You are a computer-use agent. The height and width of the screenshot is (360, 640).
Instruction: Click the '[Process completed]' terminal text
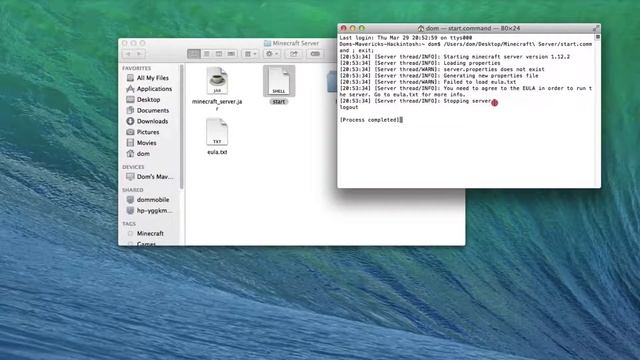[x=370, y=120]
